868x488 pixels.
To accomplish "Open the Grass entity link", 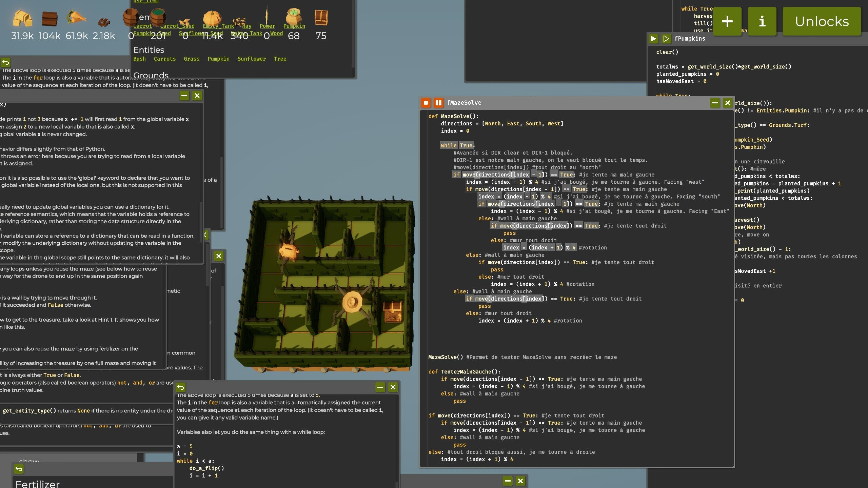I will click(x=192, y=59).
